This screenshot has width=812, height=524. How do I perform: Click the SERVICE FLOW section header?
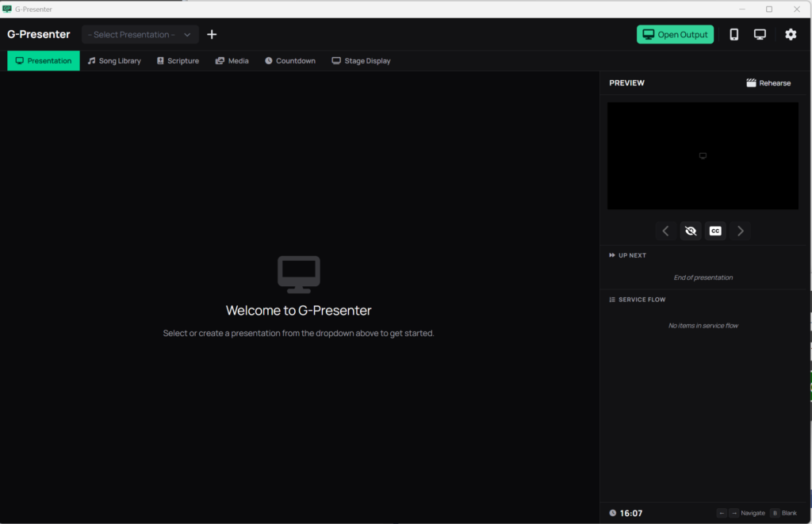pyautogui.click(x=638, y=300)
